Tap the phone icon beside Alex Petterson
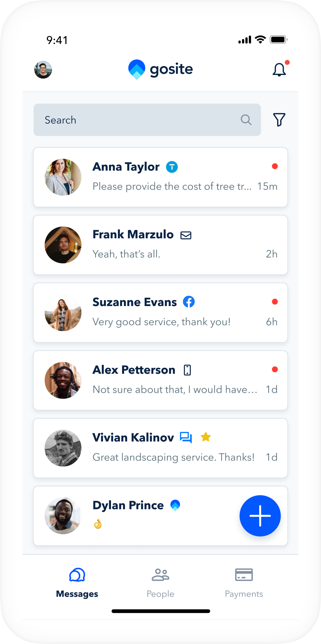This screenshot has height=644, width=321. click(187, 370)
